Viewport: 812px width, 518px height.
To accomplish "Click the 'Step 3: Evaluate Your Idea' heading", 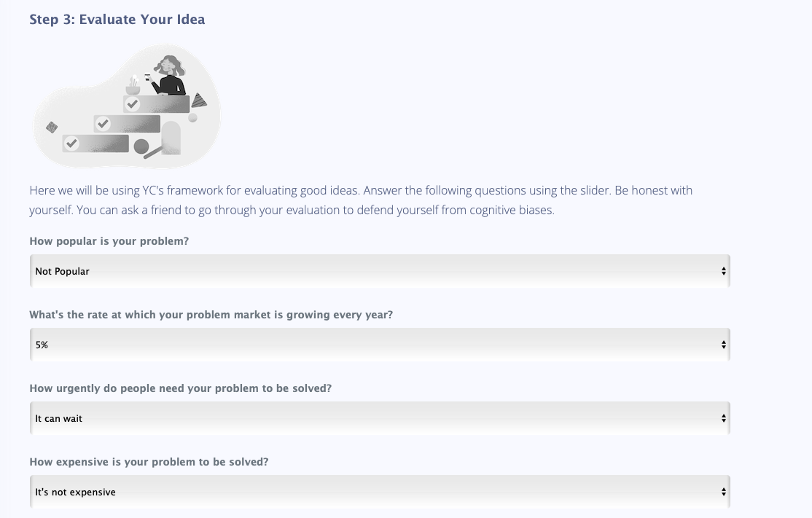I will click(117, 20).
